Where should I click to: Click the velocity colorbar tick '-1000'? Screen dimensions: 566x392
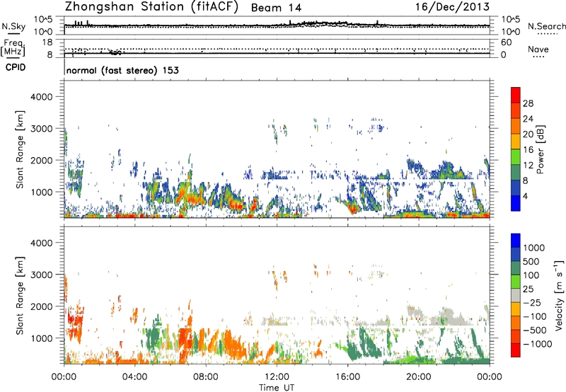coord(538,344)
